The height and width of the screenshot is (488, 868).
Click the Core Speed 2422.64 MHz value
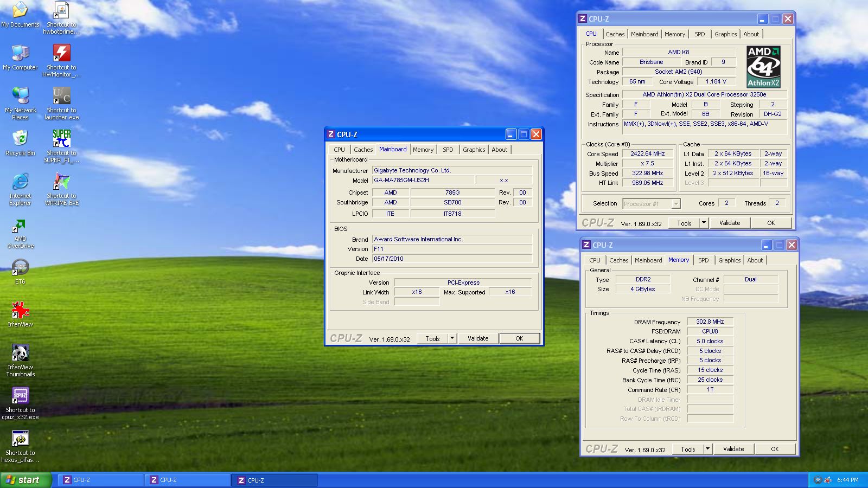[x=647, y=153]
